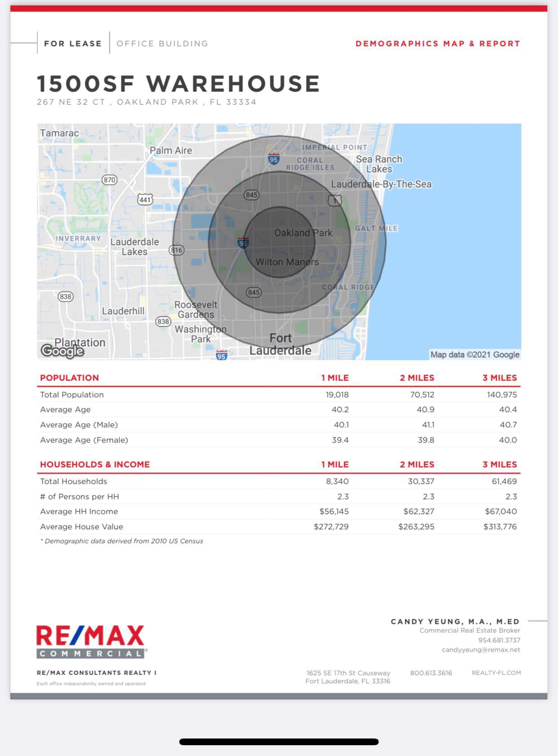Tap the Fort Lauderdale map label
The width and height of the screenshot is (558, 756).
[280, 344]
